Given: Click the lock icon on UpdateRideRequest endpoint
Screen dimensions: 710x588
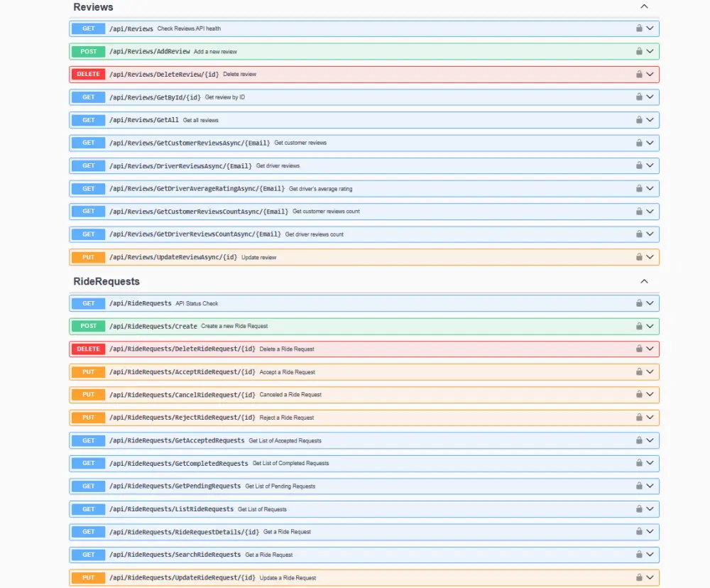Looking at the screenshot, I should (x=640, y=577).
